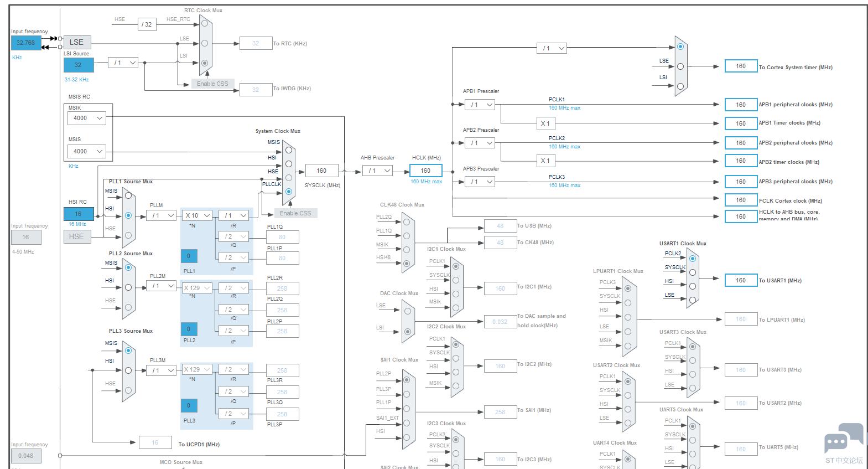Viewport: 868px width, 469px height.
Task: Select MSIS in PLL1 Source Mux
Action: (x=128, y=195)
